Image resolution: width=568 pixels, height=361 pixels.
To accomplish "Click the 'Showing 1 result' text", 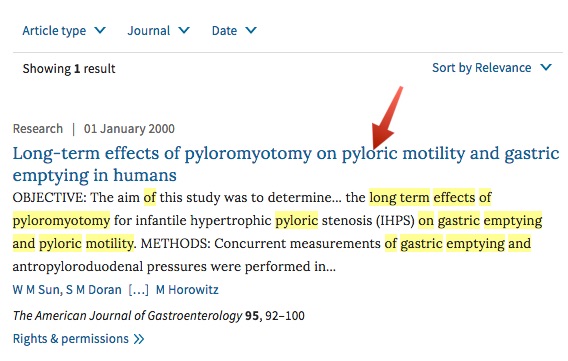I will 69,69.
